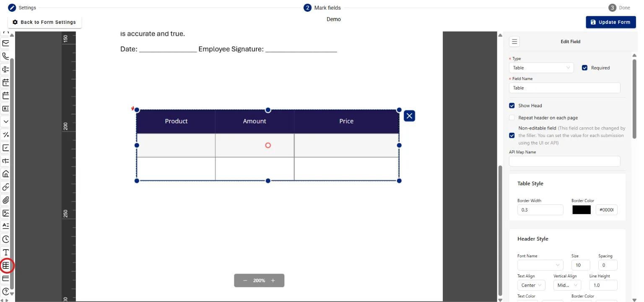Screen dimensions: 644x302
Task: Select the dropdown chevron field tool
Action: (x=6, y=121)
